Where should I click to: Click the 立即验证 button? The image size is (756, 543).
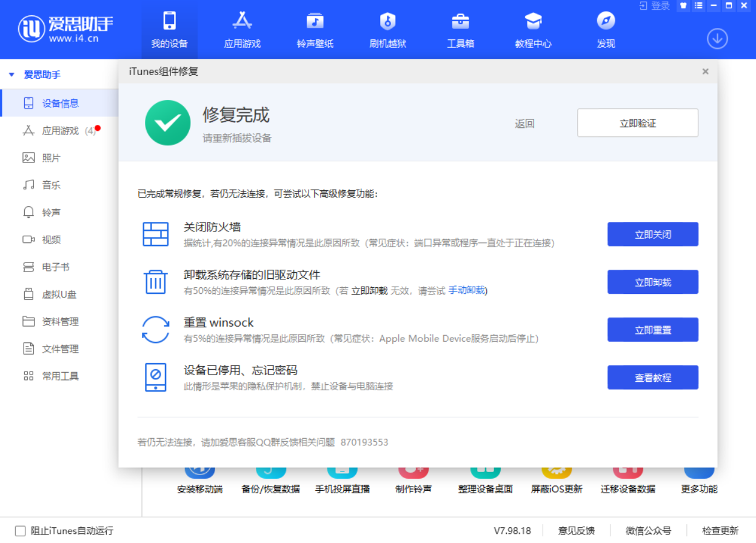(x=637, y=122)
